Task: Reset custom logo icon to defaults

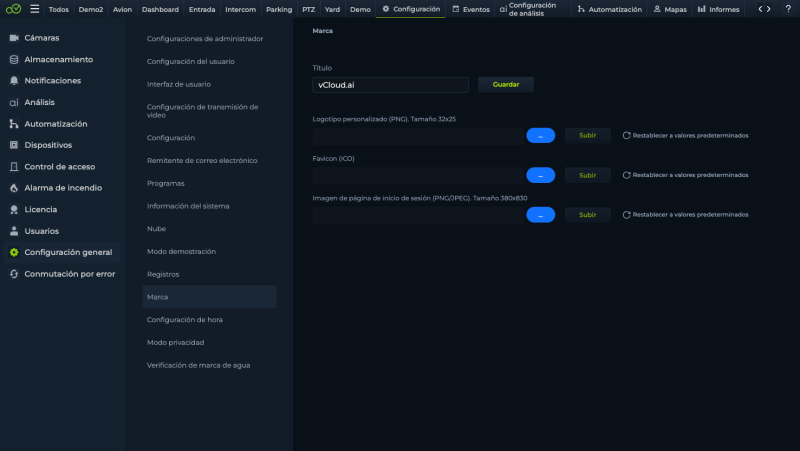Action: [627, 135]
